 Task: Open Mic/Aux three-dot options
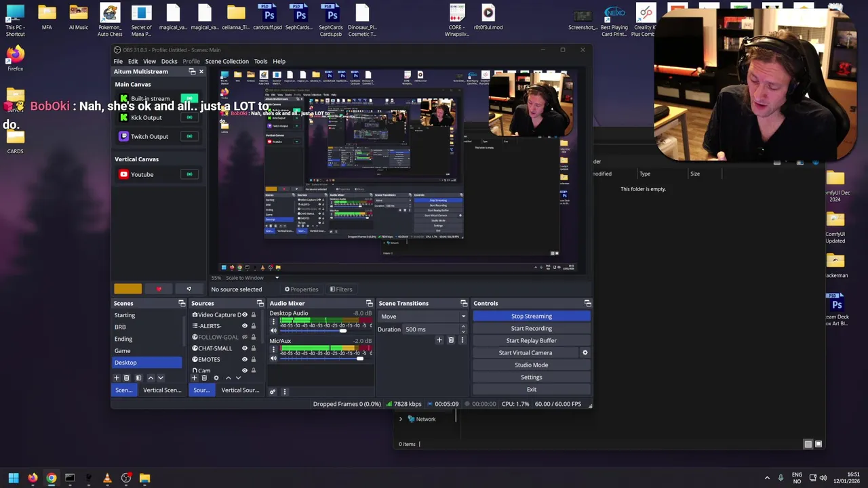[x=273, y=349]
